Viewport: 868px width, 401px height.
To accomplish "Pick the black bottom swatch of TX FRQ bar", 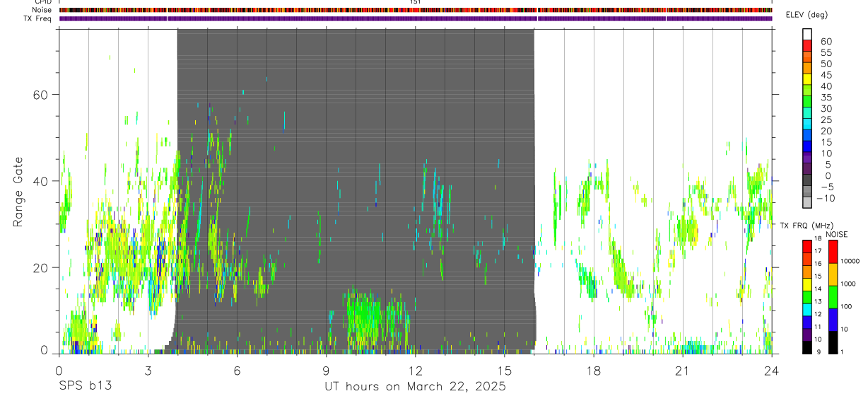I will [x=807, y=347].
